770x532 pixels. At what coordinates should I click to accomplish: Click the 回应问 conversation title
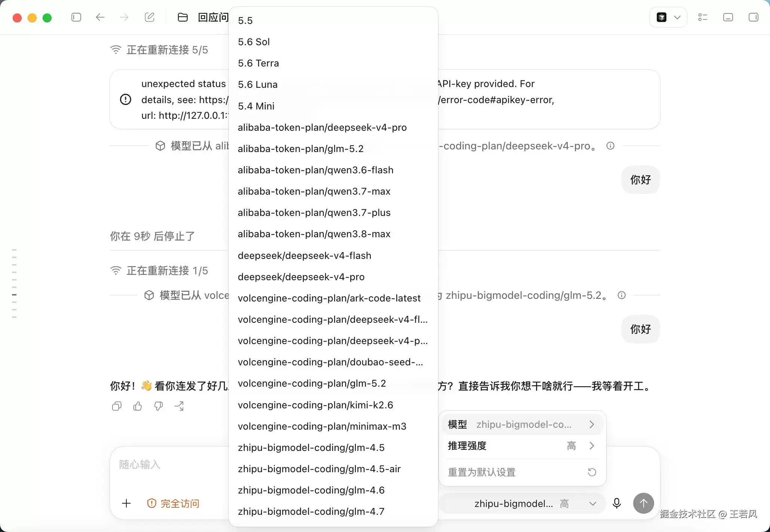[x=213, y=17]
